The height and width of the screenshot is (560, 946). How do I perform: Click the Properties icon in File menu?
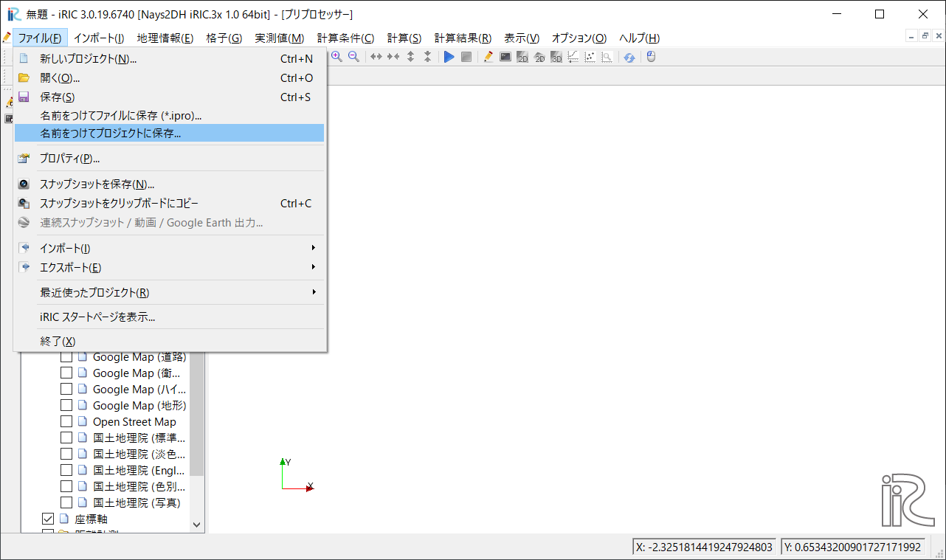coord(24,158)
